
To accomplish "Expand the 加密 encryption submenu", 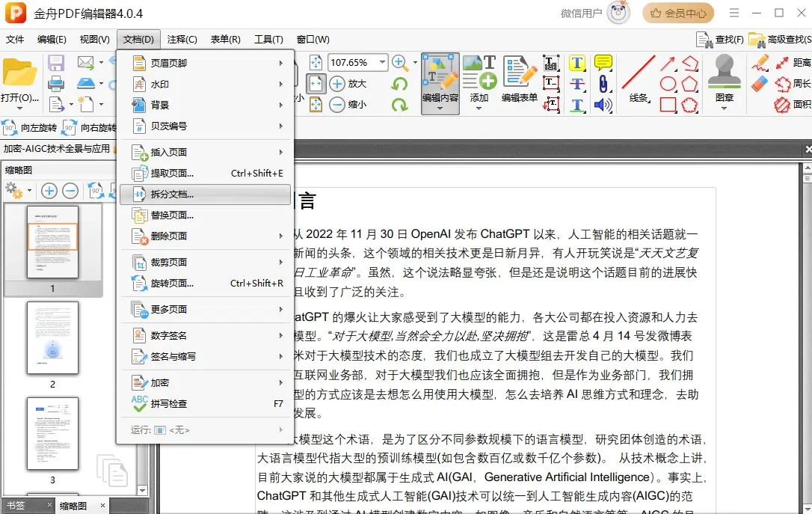I will [x=206, y=383].
